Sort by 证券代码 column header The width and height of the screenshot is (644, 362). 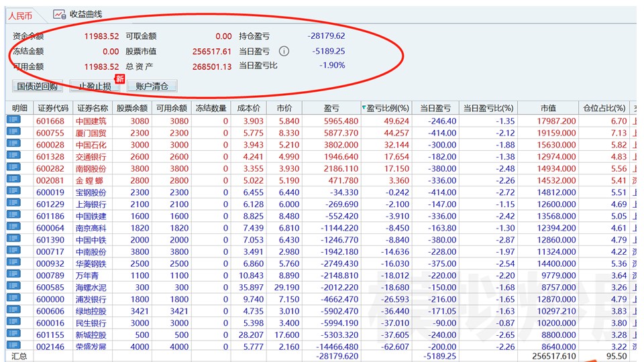click(x=53, y=109)
